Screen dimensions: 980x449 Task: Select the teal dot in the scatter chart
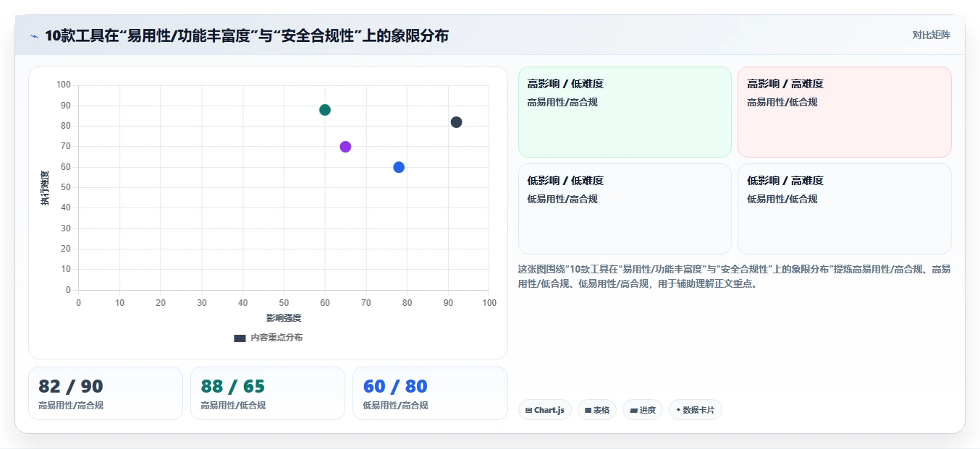(325, 110)
